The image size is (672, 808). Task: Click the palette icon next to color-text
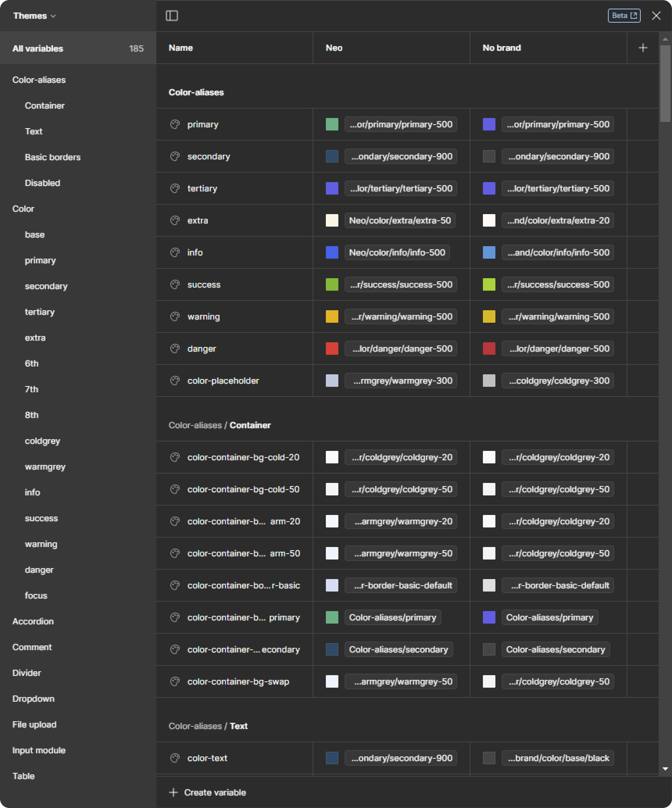pyautogui.click(x=175, y=758)
